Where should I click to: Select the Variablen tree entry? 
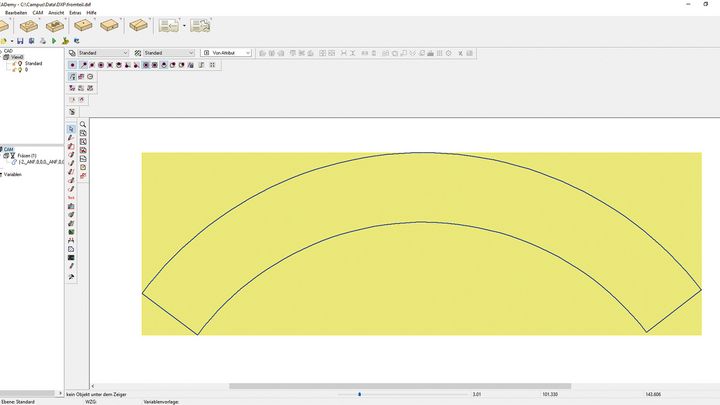click(13, 174)
